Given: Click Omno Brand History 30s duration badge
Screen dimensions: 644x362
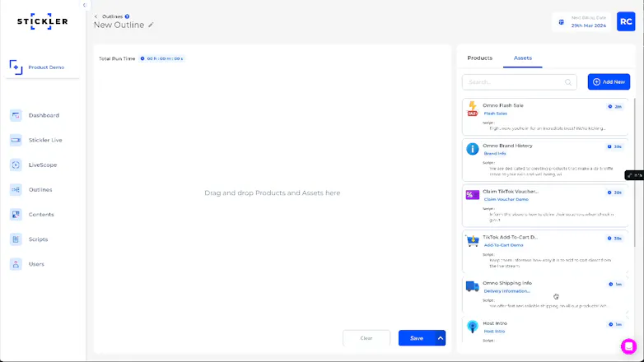Looking at the screenshot, I should (x=615, y=146).
